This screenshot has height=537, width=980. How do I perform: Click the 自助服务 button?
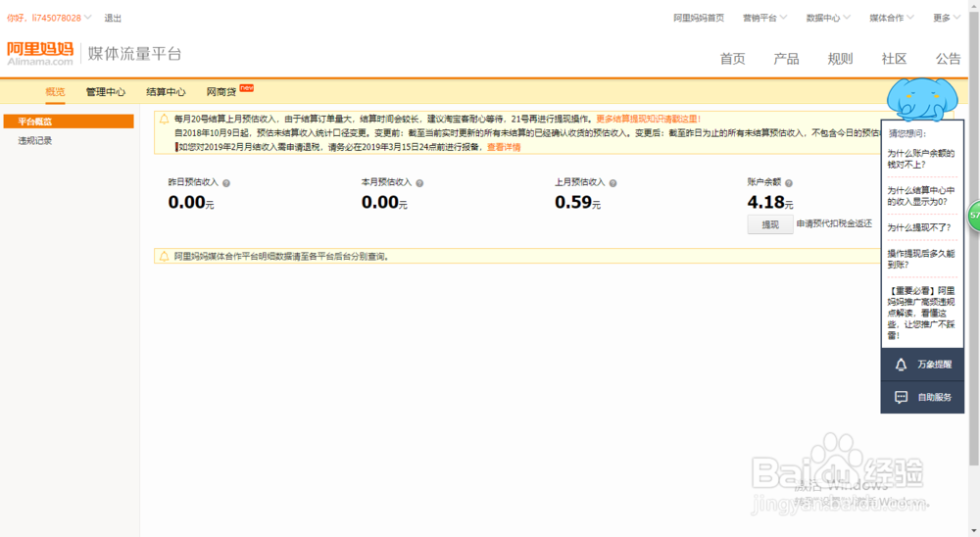[922, 397]
